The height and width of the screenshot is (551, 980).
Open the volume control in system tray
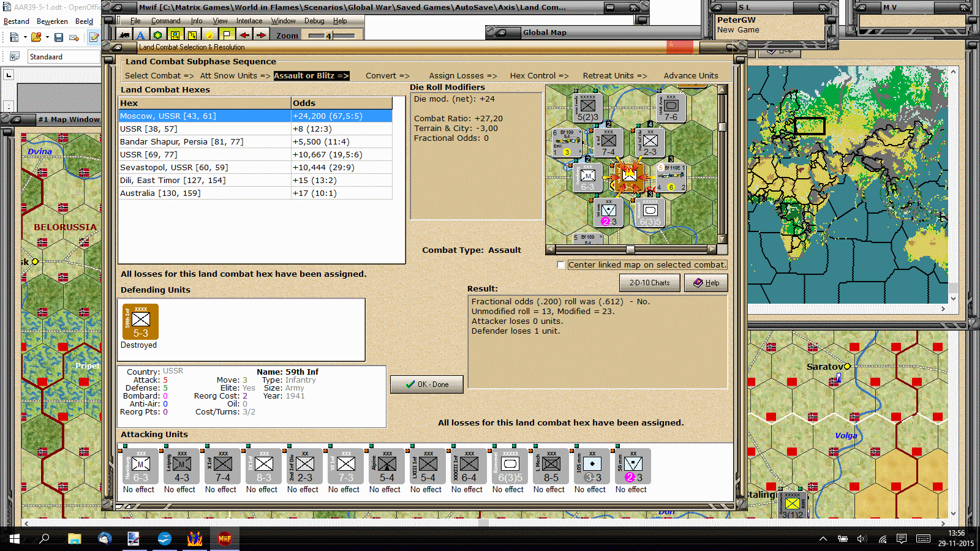862,539
